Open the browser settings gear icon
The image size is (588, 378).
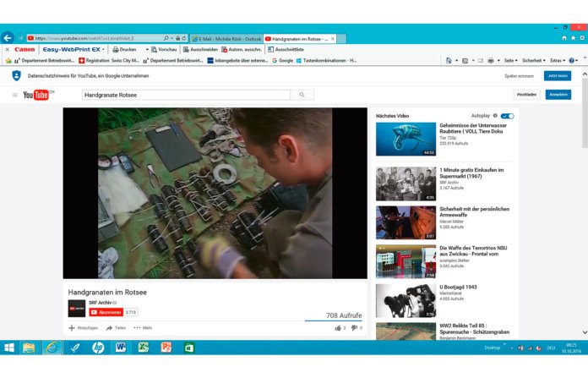[582, 38]
